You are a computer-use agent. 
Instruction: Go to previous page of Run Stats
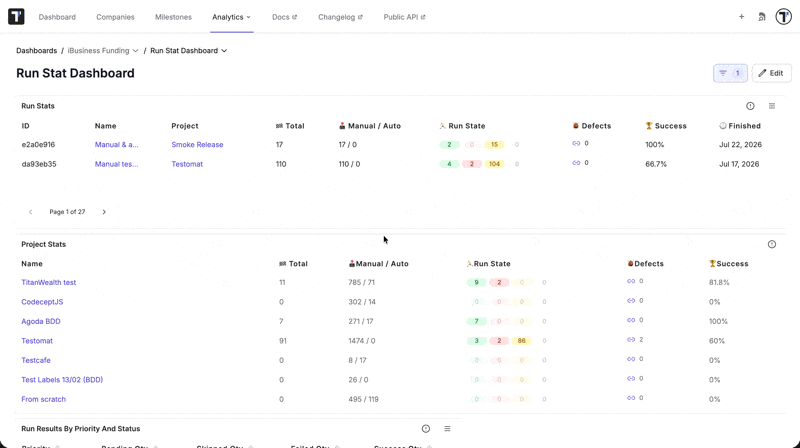[31, 212]
